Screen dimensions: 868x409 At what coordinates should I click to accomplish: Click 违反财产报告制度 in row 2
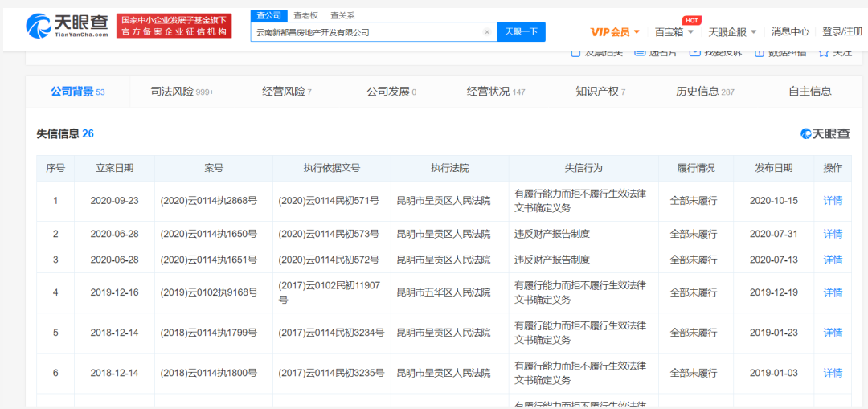pyautogui.click(x=552, y=234)
